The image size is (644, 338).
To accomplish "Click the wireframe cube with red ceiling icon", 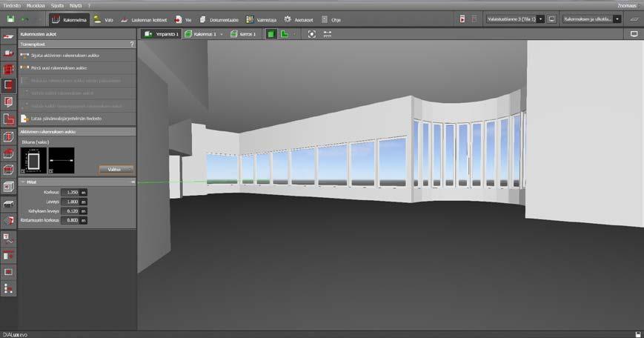I will 8,170.
